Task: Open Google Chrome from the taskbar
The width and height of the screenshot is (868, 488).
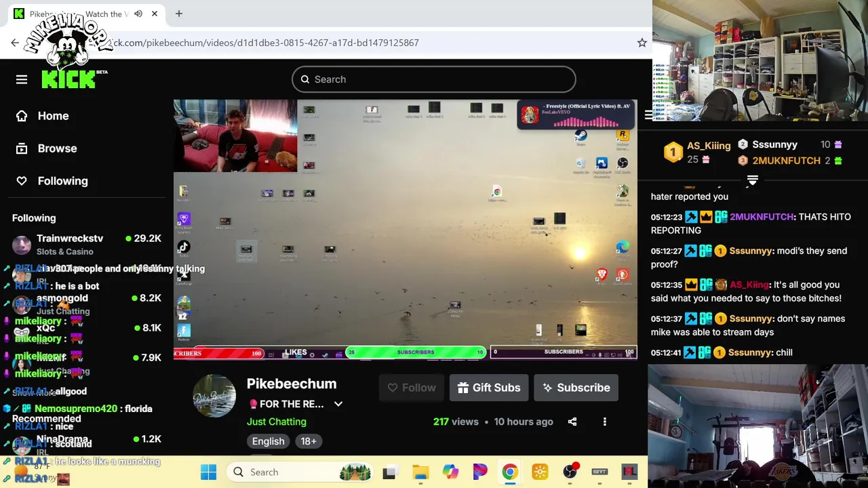Action: pyautogui.click(x=510, y=472)
